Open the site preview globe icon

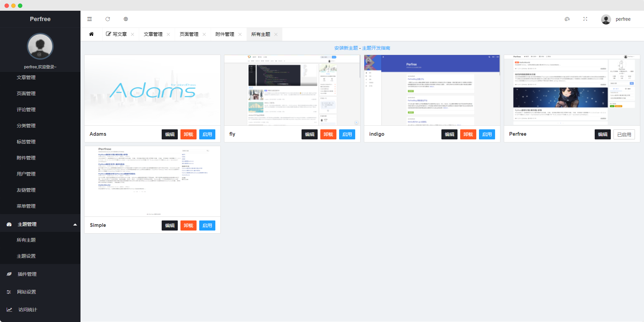tap(126, 19)
